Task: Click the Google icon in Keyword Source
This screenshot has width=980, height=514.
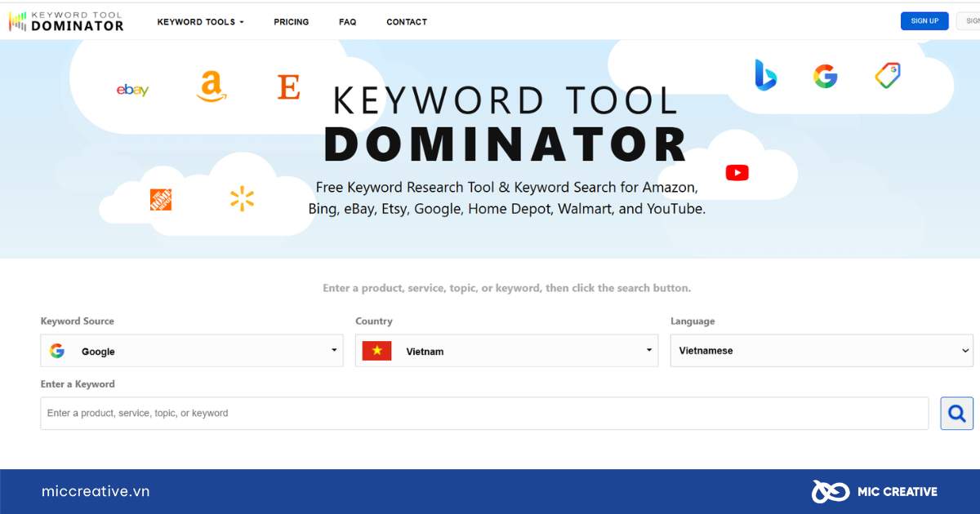Action: point(57,351)
